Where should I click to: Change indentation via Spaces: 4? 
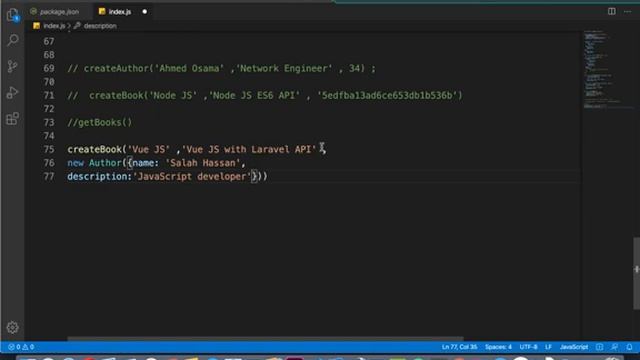498,347
